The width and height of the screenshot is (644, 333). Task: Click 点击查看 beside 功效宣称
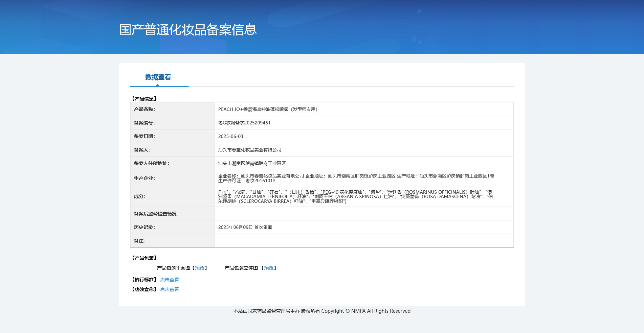point(170,289)
